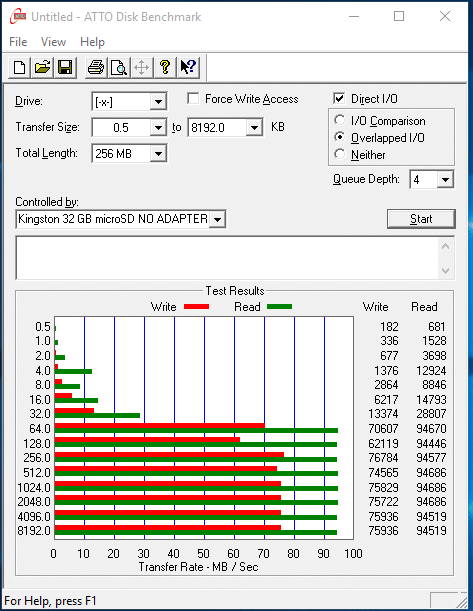Start the benchmark with Start button
The height and width of the screenshot is (611, 473).
click(421, 219)
